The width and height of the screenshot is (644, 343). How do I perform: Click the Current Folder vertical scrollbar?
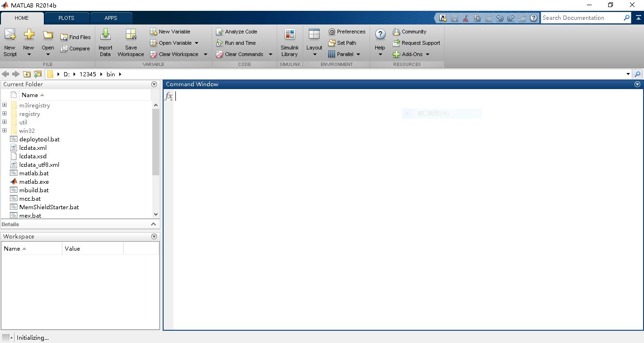(x=156, y=141)
